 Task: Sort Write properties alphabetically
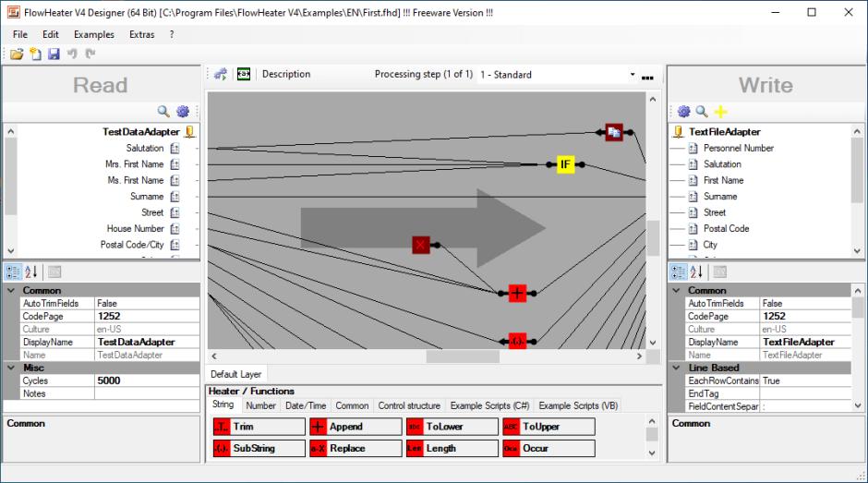696,272
